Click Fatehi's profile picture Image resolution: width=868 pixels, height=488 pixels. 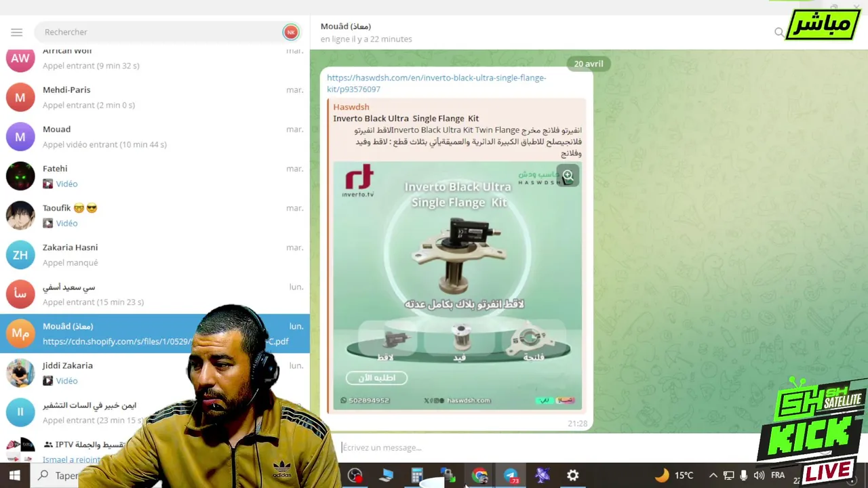click(20, 176)
